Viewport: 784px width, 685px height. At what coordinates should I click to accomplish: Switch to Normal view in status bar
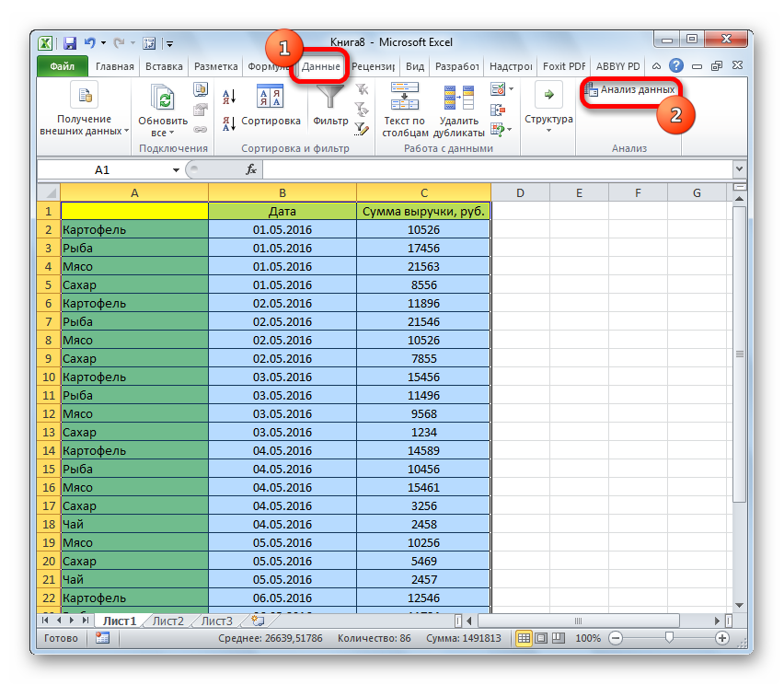coord(524,638)
